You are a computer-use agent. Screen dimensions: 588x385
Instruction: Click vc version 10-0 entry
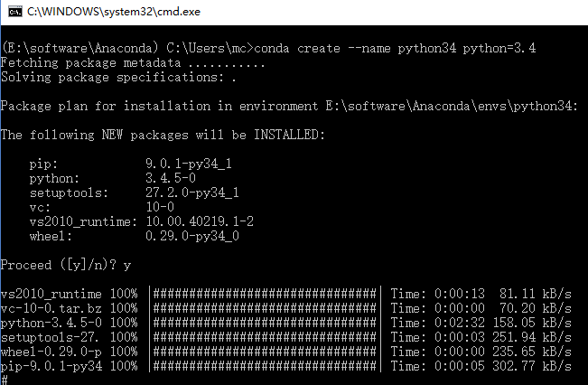[160, 207]
